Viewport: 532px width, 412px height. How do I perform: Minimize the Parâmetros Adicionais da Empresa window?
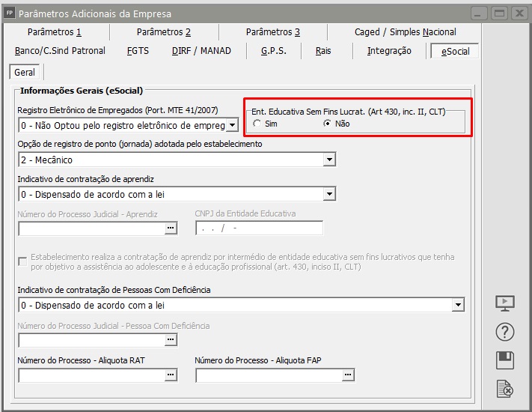(479, 13)
